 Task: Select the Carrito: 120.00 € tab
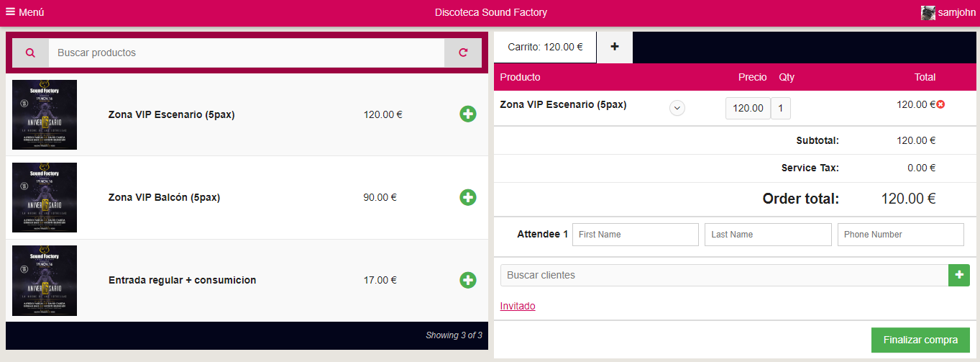(545, 47)
